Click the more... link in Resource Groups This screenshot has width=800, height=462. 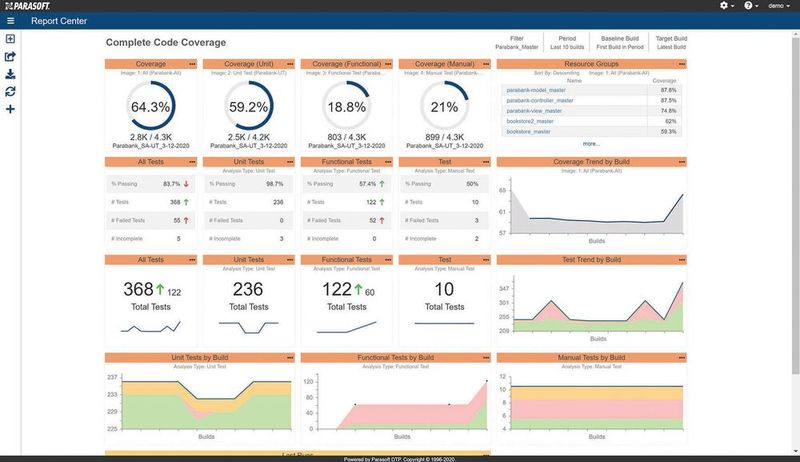[591, 144]
